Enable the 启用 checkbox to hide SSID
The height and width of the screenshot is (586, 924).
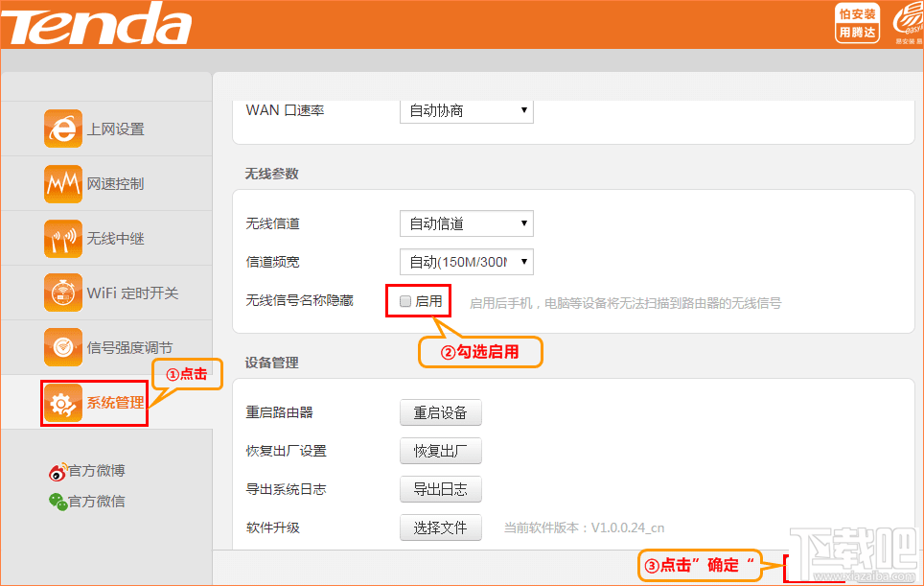[x=407, y=300]
